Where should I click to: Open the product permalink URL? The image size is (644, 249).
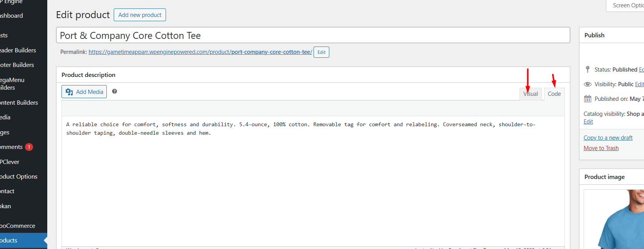(200, 52)
